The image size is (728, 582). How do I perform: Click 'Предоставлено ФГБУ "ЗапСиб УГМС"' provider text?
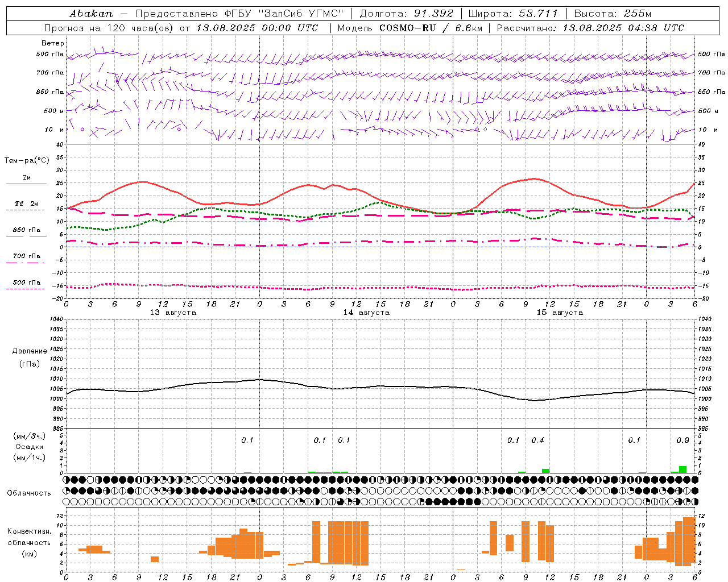(239, 14)
